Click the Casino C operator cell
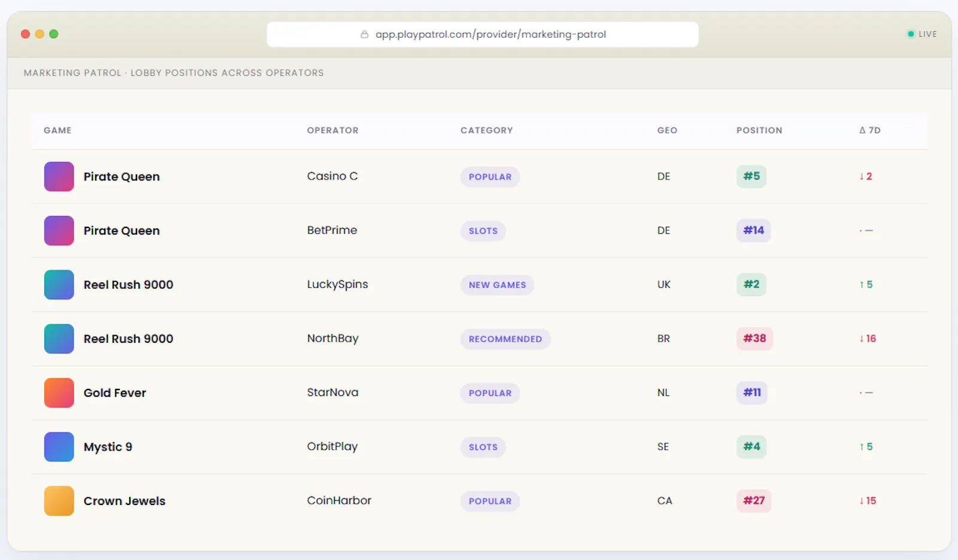This screenshot has height=560, width=958. click(x=332, y=176)
